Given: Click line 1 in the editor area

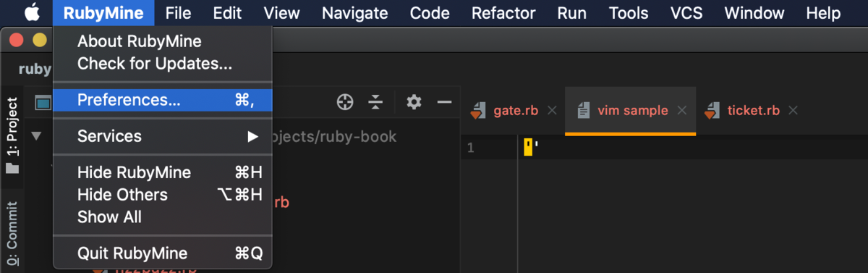Looking at the screenshot, I should [x=693, y=148].
